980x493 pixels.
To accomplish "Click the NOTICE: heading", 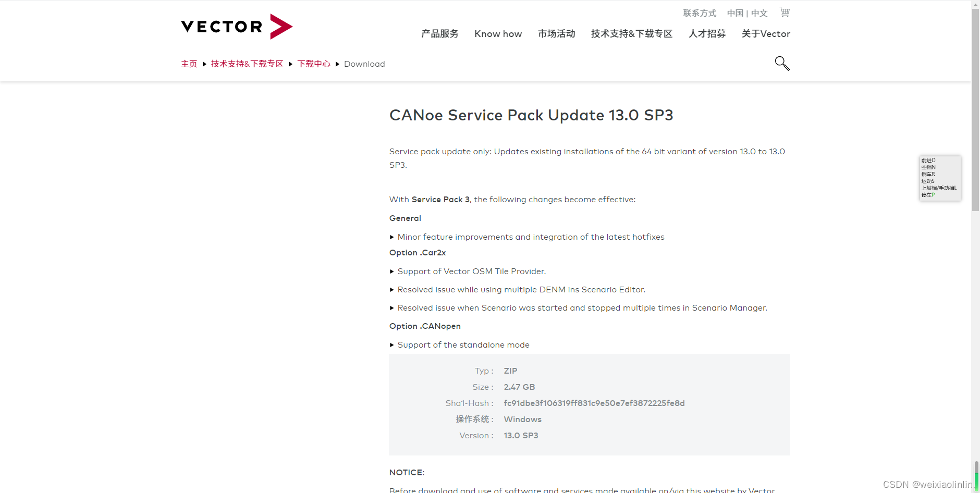I will [407, 473].
